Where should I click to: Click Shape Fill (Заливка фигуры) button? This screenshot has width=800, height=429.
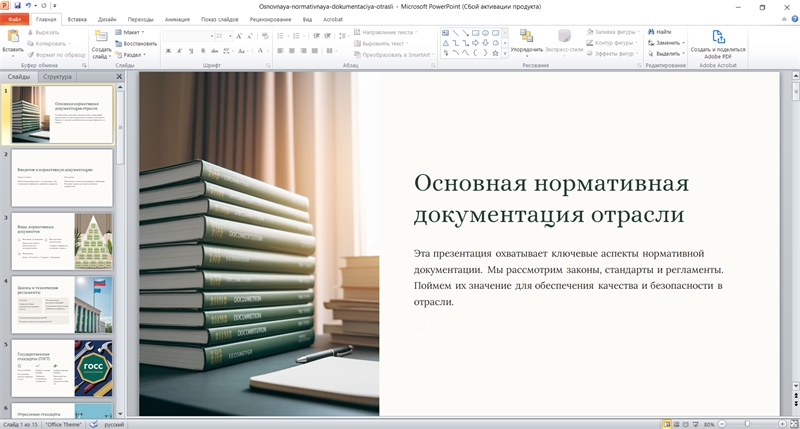click(611, 32)
